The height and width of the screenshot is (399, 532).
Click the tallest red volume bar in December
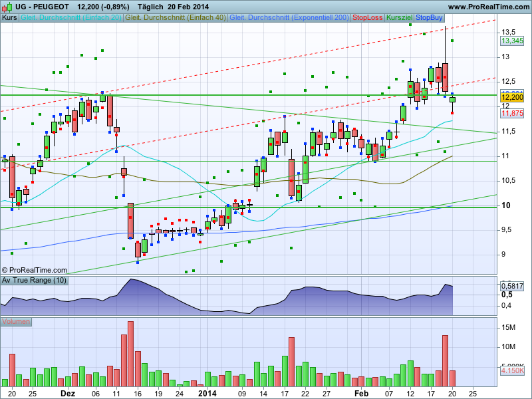(130, 354)
